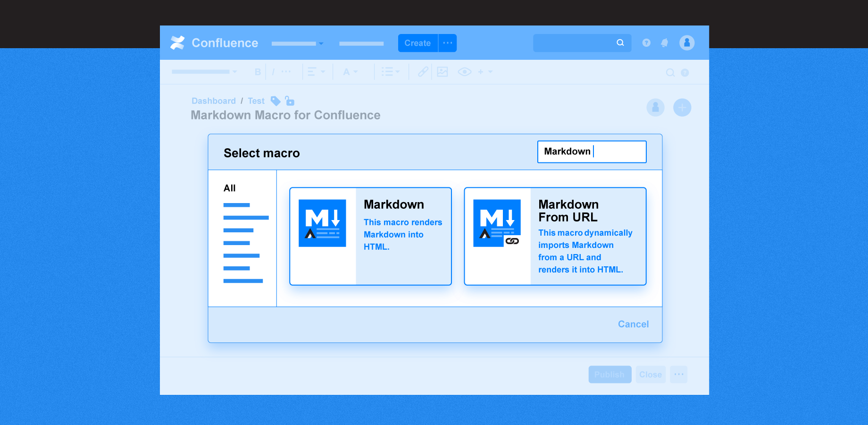
Task: Click the macro search field containing Markdown
Action: tap(592, 152)
